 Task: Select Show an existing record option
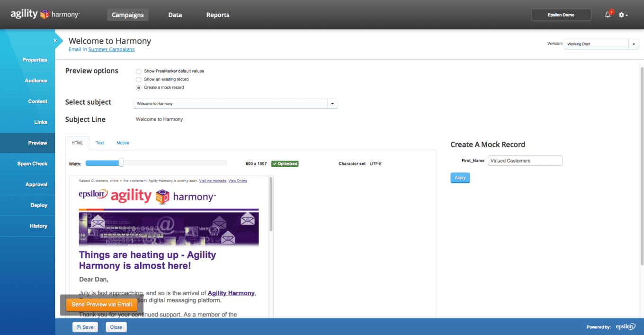[139, 79]
